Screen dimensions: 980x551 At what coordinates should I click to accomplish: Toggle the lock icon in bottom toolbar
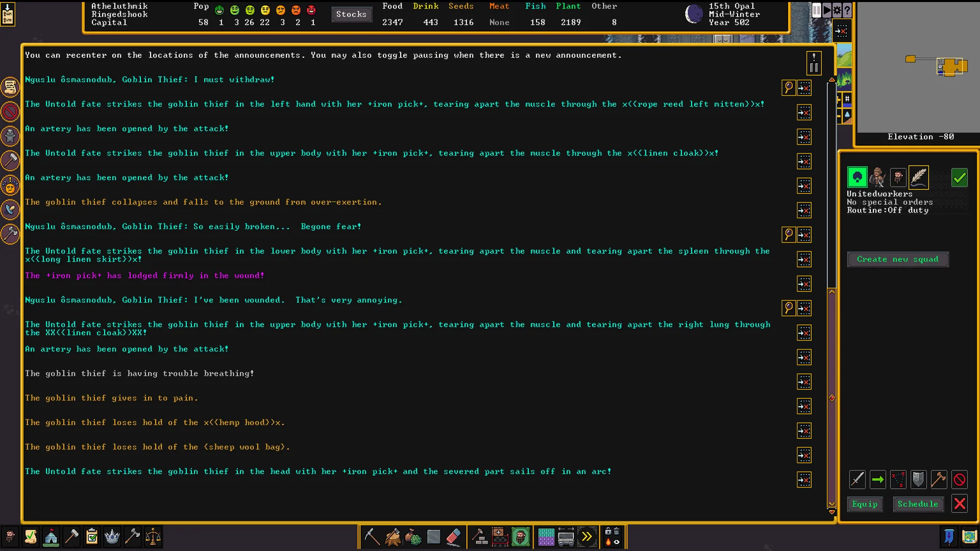point(608,532)
